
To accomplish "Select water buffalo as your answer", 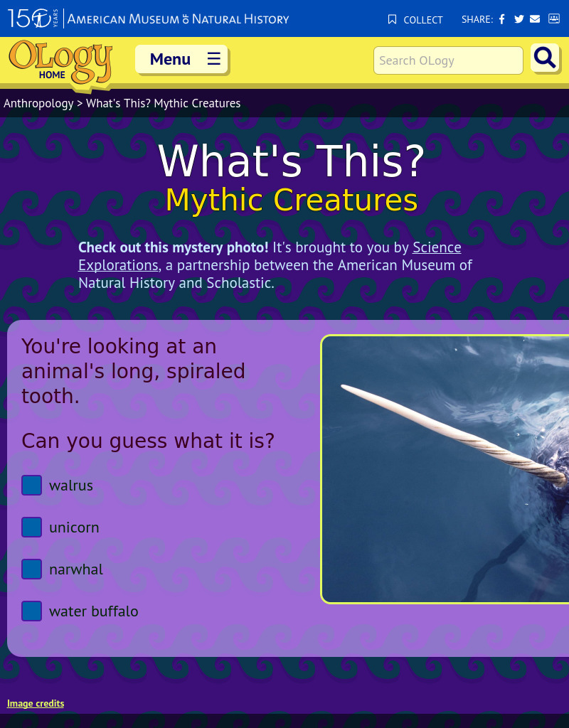I will pyautogui.click(x=31, y=611).
